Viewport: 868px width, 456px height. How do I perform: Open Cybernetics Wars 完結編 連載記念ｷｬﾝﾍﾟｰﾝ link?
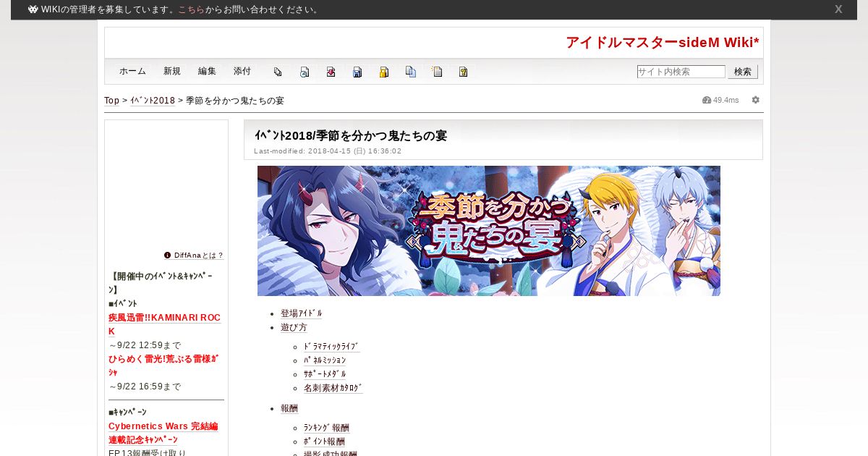tap(163, 433)
